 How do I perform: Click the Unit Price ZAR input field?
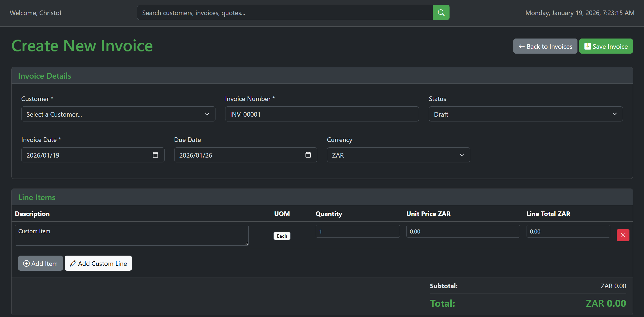pos(463,231)
